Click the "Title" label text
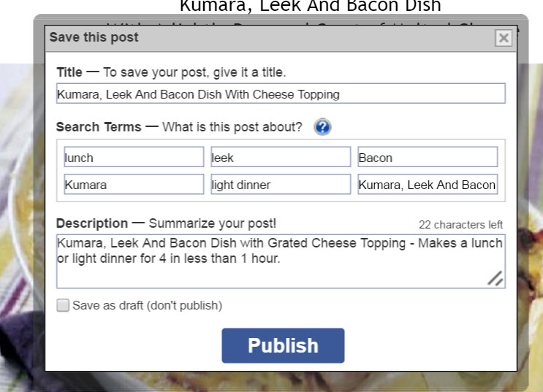543x392 pixels. pos(69,72)
